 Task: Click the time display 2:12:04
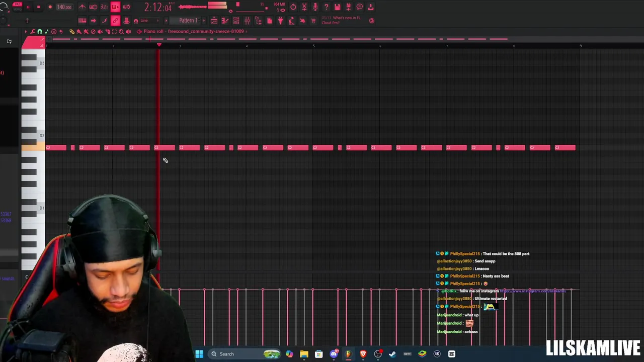(x=158, y=7)
